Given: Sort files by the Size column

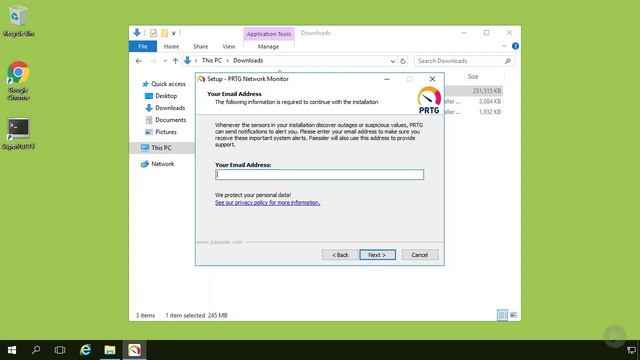Looking at the screenshot, I should (x=473, y=76).
